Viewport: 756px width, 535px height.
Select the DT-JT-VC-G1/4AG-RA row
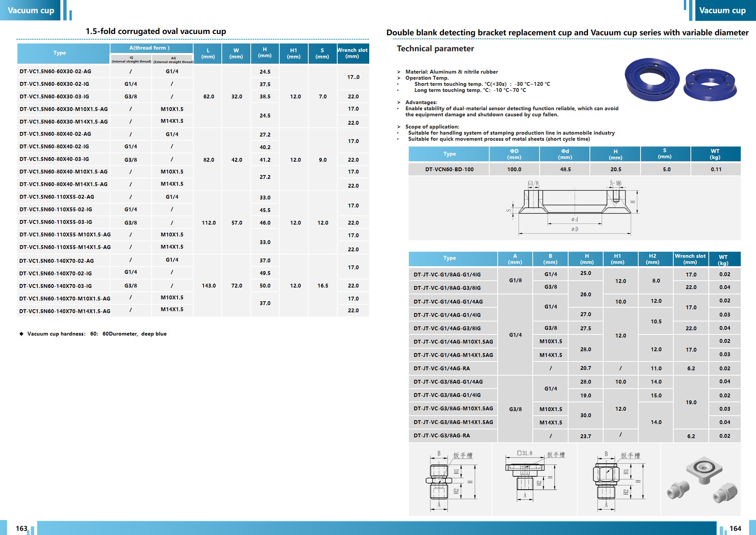(x=442, y=368)
